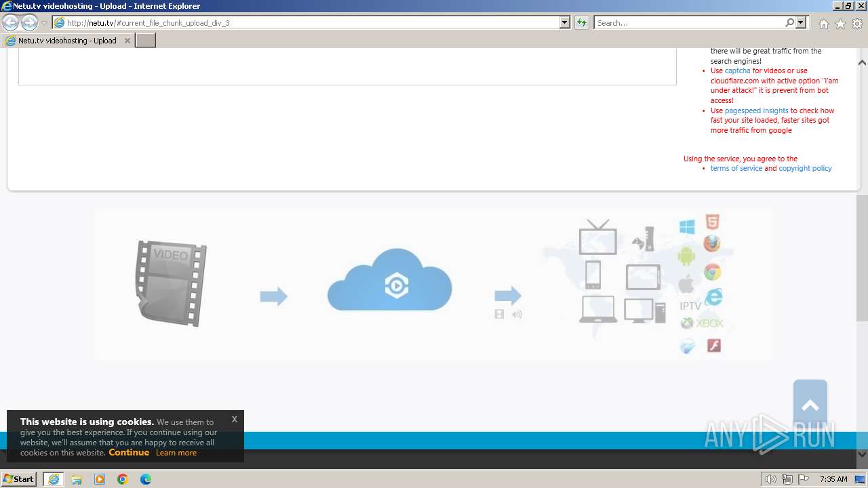Open the search provider dropdown arrow

[802, 22]
